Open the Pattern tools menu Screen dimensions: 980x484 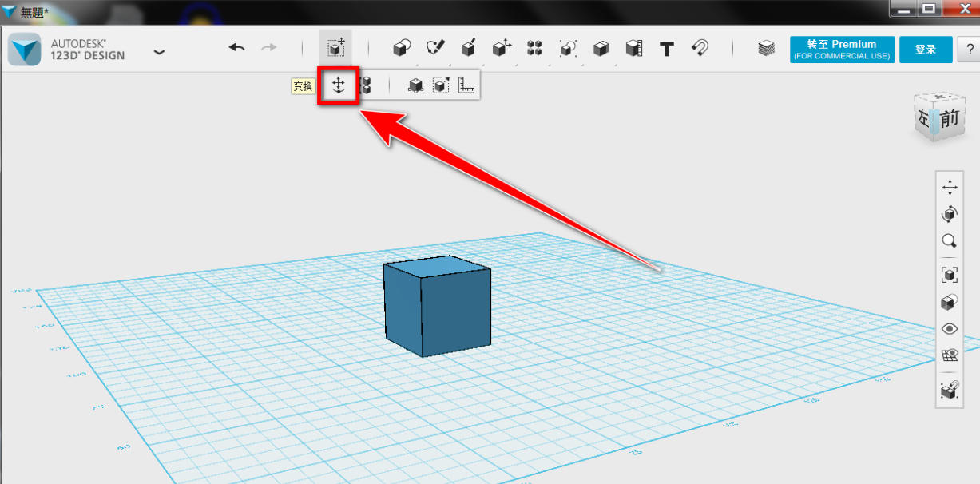534,48
